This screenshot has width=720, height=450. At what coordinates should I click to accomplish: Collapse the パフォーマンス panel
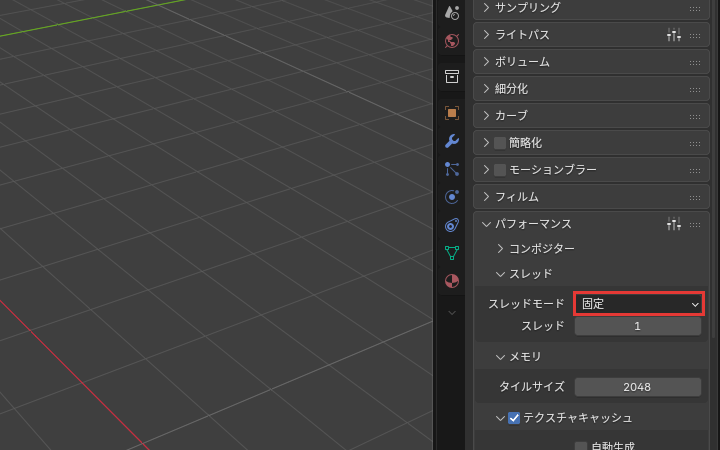point(486,224)
